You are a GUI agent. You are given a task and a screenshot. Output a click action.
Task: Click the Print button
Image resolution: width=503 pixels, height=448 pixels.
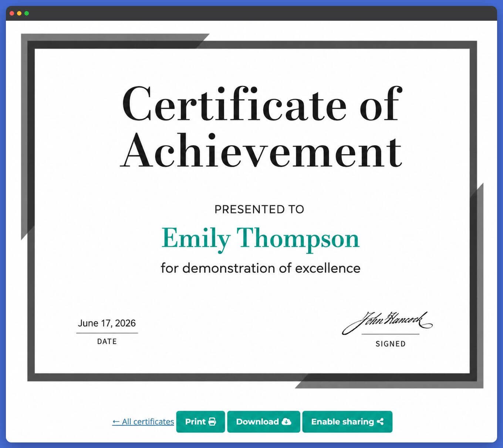click(x=200, y=422)
